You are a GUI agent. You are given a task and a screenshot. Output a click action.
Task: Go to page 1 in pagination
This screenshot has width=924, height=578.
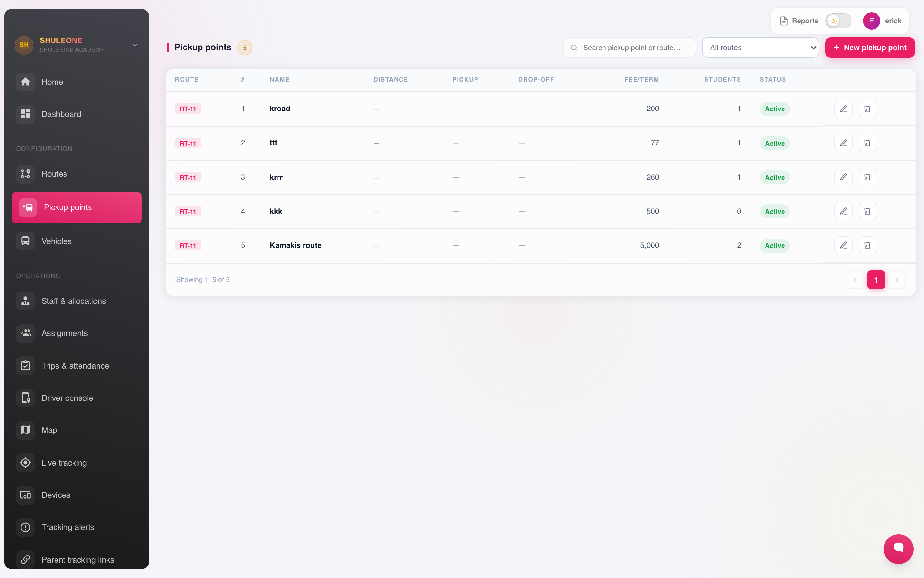pos(876,280)
